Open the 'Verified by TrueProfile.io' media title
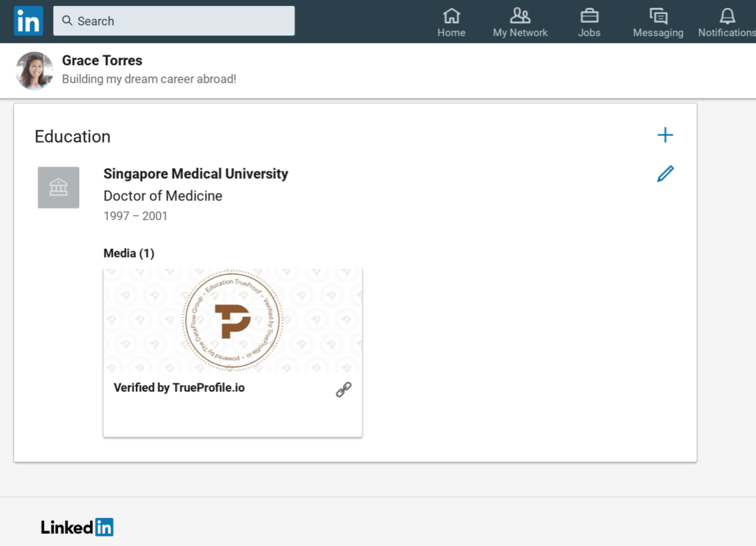This screenshot has width=756, height=546. coord(179,388)
